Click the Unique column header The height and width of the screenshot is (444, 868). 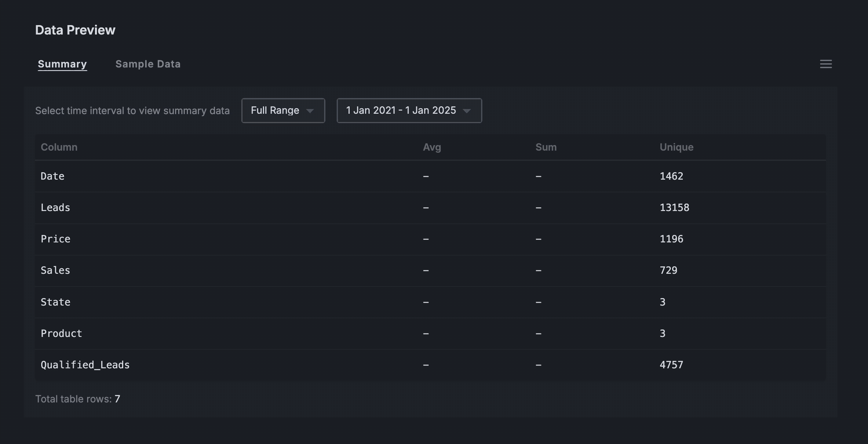coord(677,147)
